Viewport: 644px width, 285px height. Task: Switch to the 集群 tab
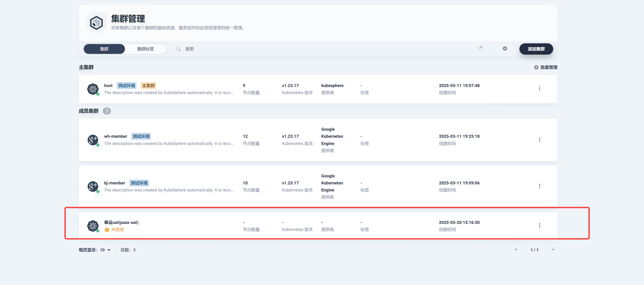104,49
